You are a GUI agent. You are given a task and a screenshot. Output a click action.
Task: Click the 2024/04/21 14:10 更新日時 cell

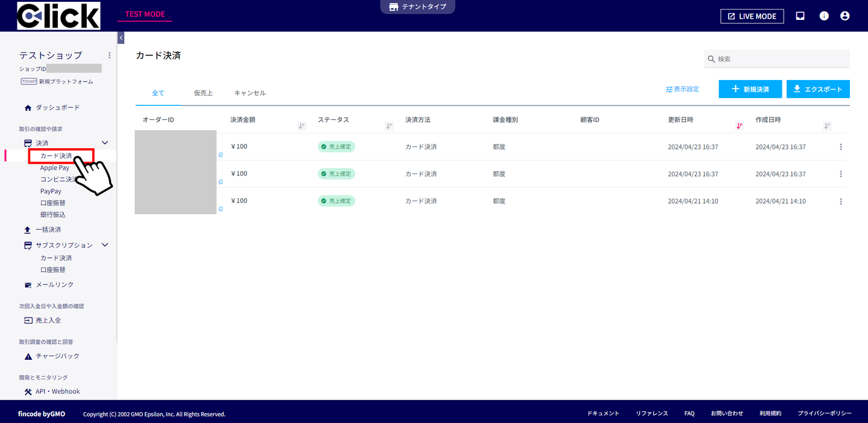pyautogui.click(x=693, y=201)
